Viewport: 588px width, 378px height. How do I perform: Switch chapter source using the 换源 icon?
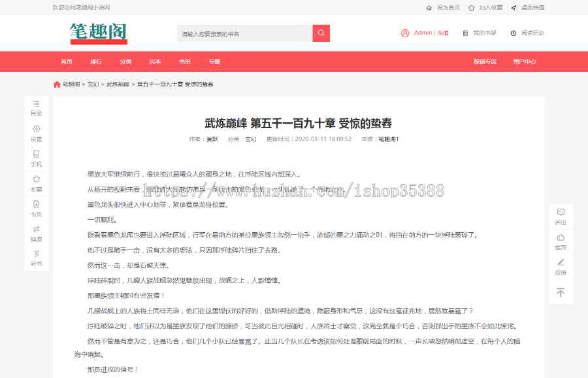pos(36,233)
